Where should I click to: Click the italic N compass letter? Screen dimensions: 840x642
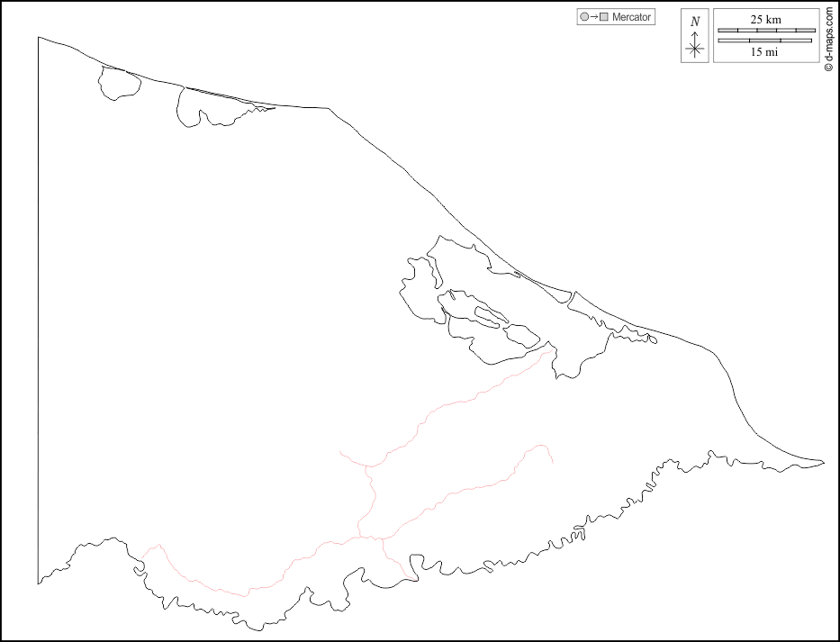(694, 22)
